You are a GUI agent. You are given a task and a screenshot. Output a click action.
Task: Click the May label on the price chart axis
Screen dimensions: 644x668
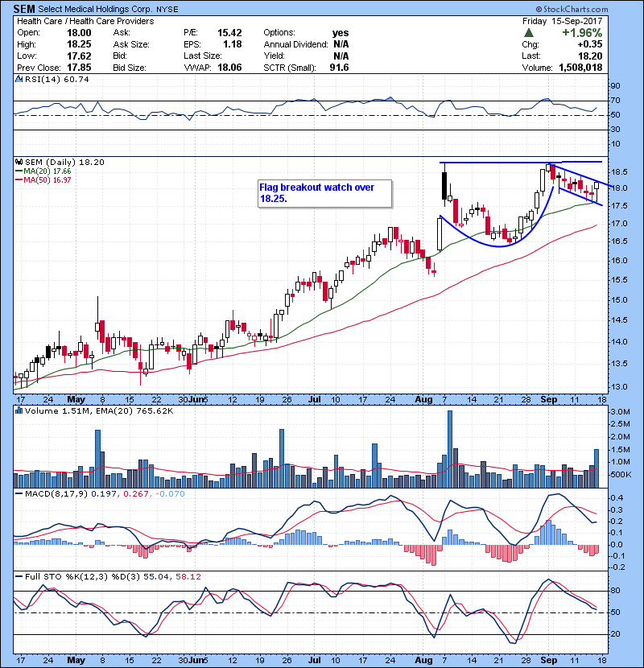coord(76,399)
